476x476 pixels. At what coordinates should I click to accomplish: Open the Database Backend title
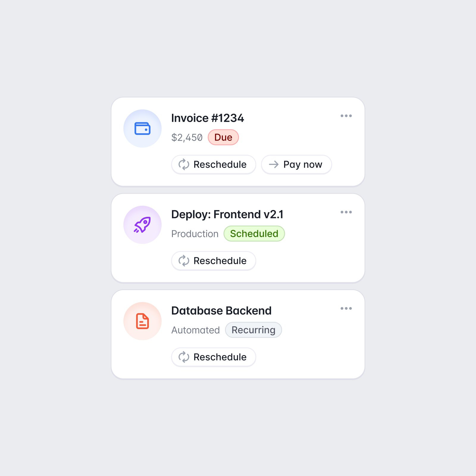[221, 311]
